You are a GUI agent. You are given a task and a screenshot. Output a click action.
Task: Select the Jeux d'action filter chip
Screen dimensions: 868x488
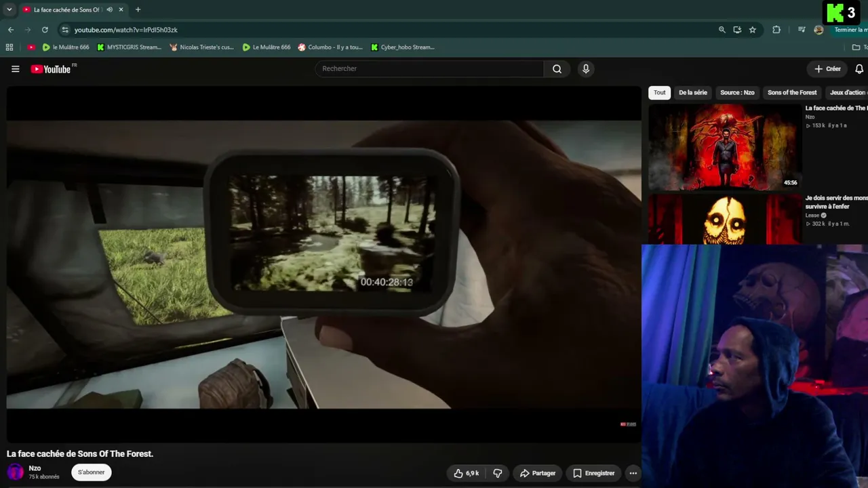(846, 93)
